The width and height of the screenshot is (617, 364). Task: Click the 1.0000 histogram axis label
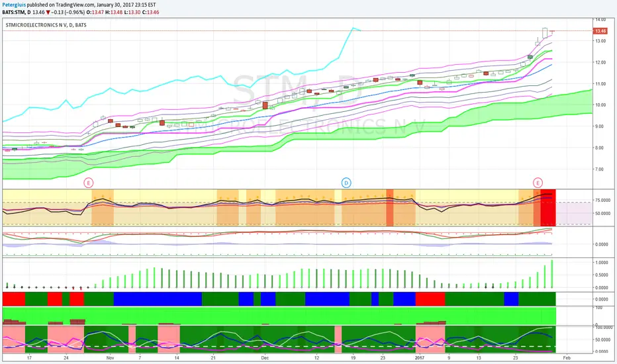[x=602, y=263]
